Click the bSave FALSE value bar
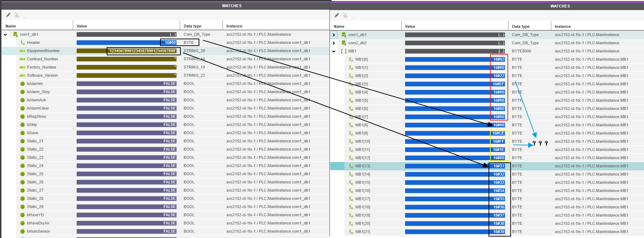This screenshot has height=238, width=644. 127,133
